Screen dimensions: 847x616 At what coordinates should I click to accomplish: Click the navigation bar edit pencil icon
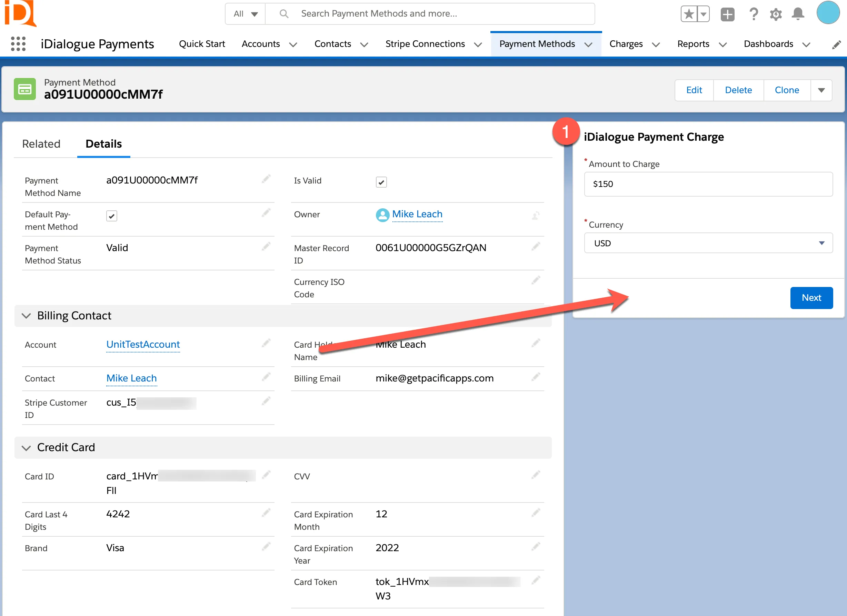[x=836, y=45]
